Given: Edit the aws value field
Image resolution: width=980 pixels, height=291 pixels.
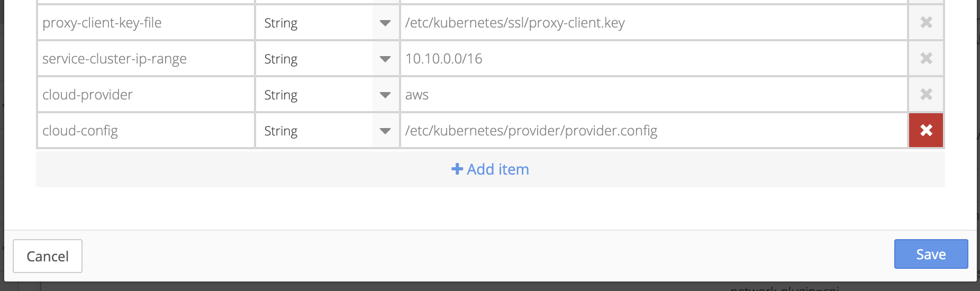Looking at the screenshot, I should point(654,94).
